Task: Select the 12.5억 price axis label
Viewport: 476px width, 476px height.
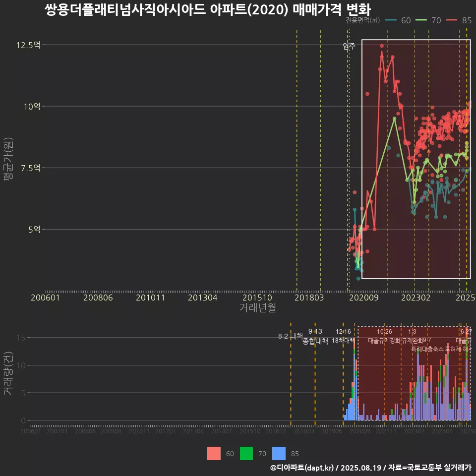Action: [x=28, y=45]
